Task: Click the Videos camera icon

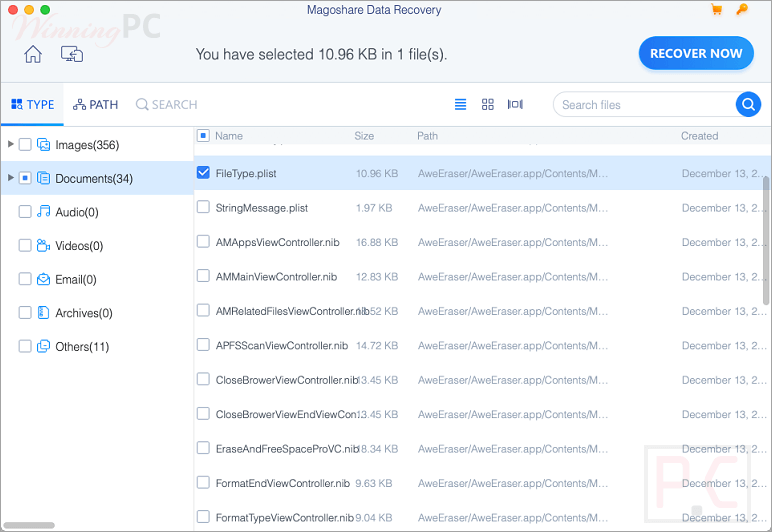Action: tap(44, 245)
